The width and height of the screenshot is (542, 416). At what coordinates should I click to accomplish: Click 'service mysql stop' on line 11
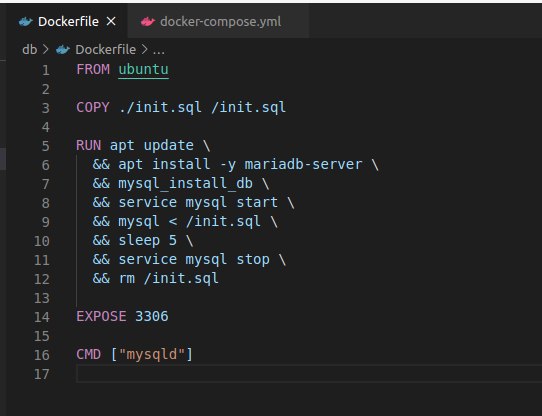tap(194, 260)
